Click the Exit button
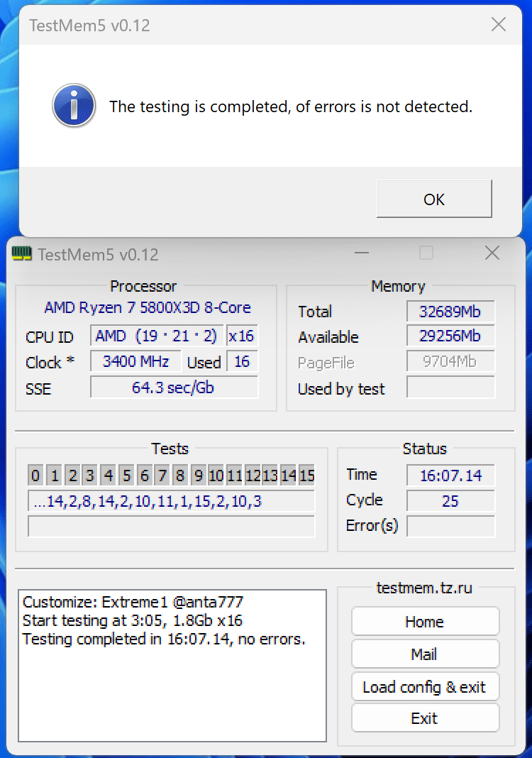532x758 pixels. coord(425,718)
